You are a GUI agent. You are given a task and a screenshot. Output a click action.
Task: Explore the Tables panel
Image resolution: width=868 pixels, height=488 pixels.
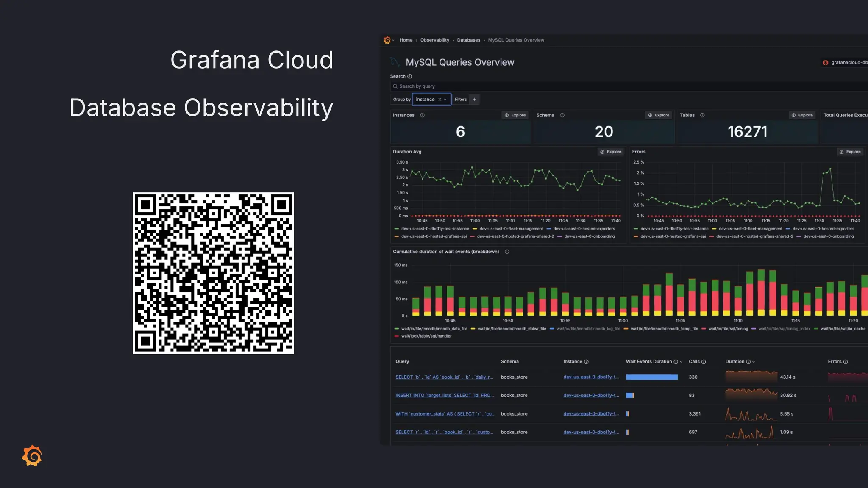(x=802, y=115)
